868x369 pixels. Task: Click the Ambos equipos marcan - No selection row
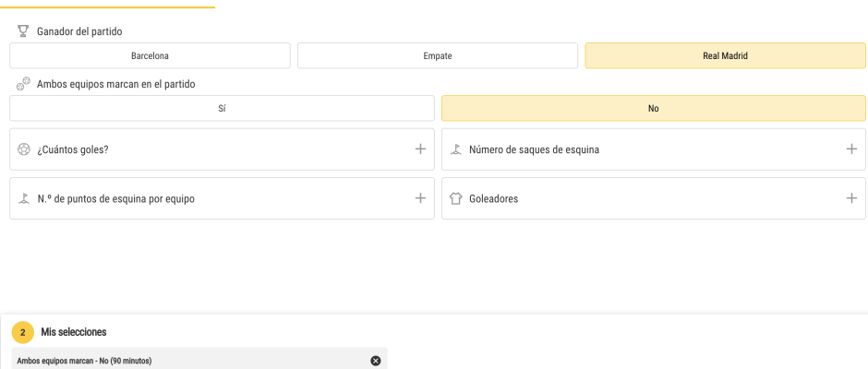coord(199,359)
